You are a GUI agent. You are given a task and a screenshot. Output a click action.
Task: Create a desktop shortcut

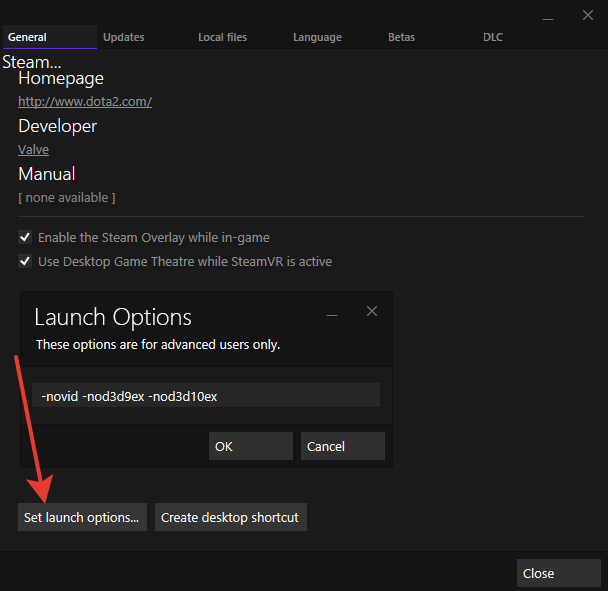(x=230, y=517)
